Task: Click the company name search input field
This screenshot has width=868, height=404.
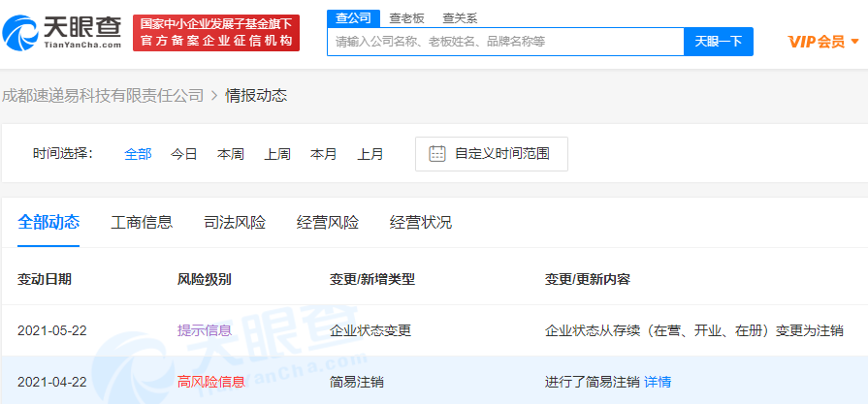Action: tap(504, 42)
